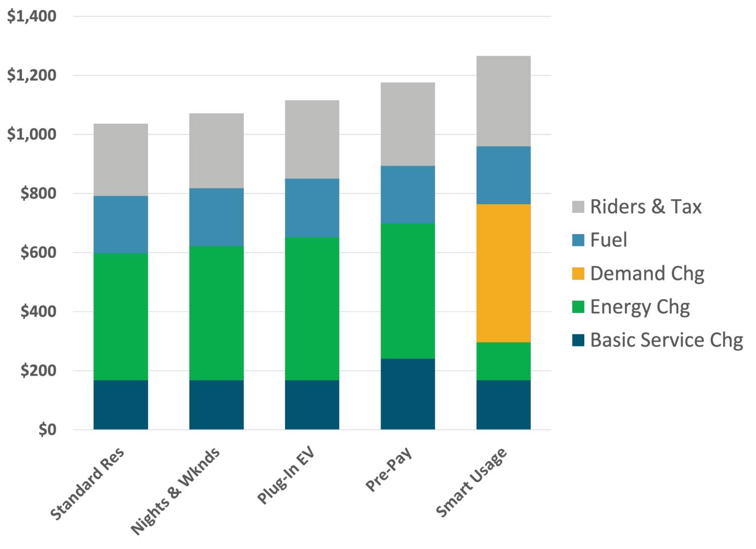
Task: Click the Fuel legend color swatch
Action: 578,241
